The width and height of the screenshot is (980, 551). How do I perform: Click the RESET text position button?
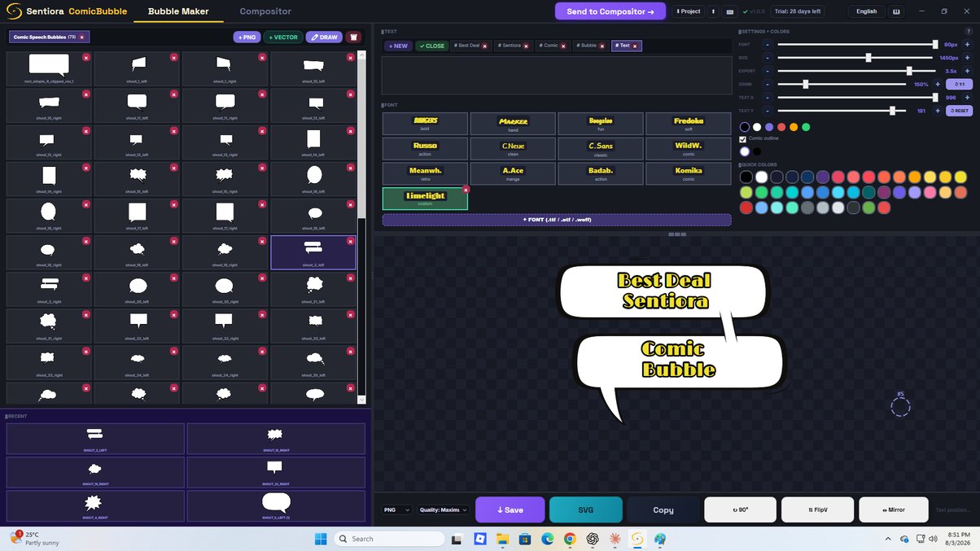[959, 110]
